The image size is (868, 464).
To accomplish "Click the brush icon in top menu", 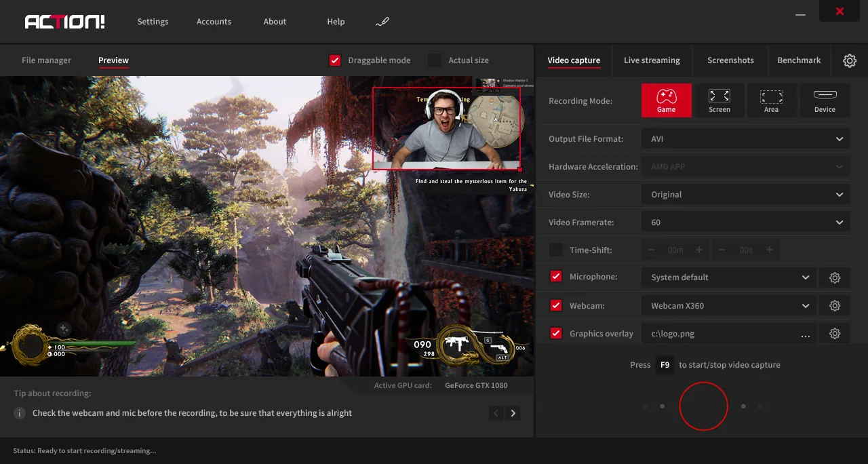I will (x=382, y=22).
